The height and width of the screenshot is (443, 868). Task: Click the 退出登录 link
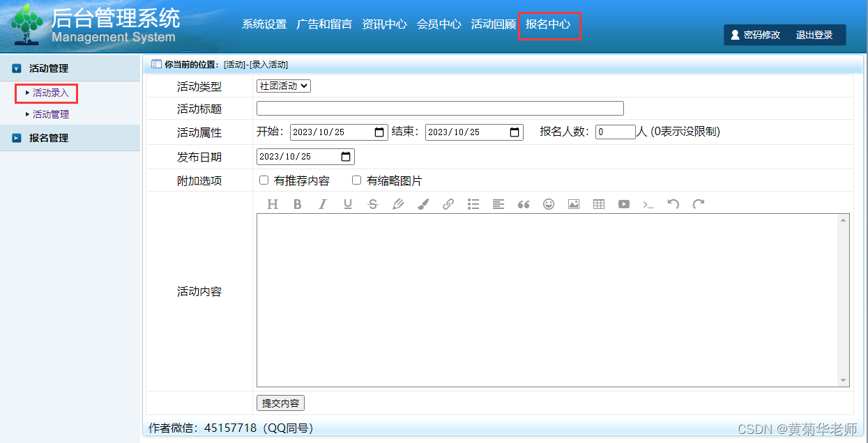pos(814,35)
